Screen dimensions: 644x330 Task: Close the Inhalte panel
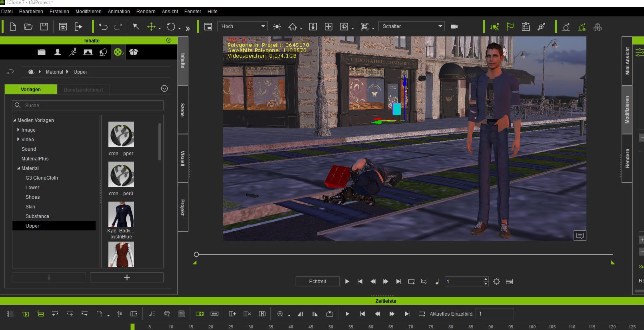[169, 40]
